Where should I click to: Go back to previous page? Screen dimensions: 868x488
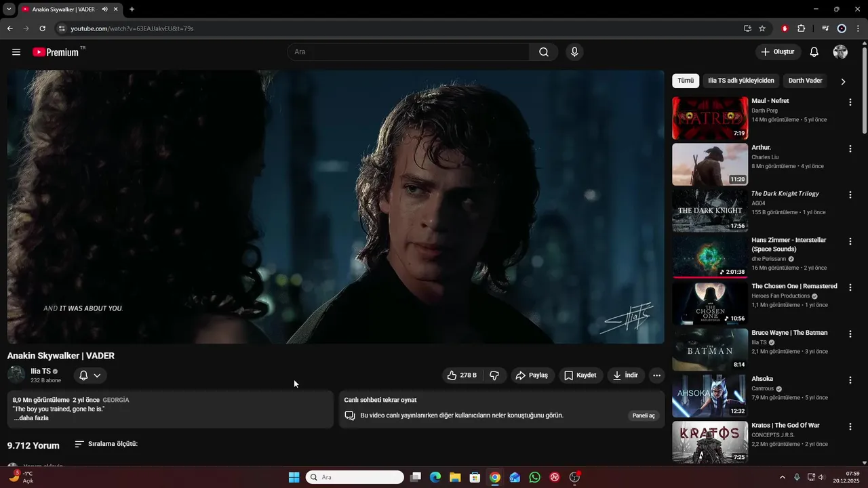coord(9,28)
